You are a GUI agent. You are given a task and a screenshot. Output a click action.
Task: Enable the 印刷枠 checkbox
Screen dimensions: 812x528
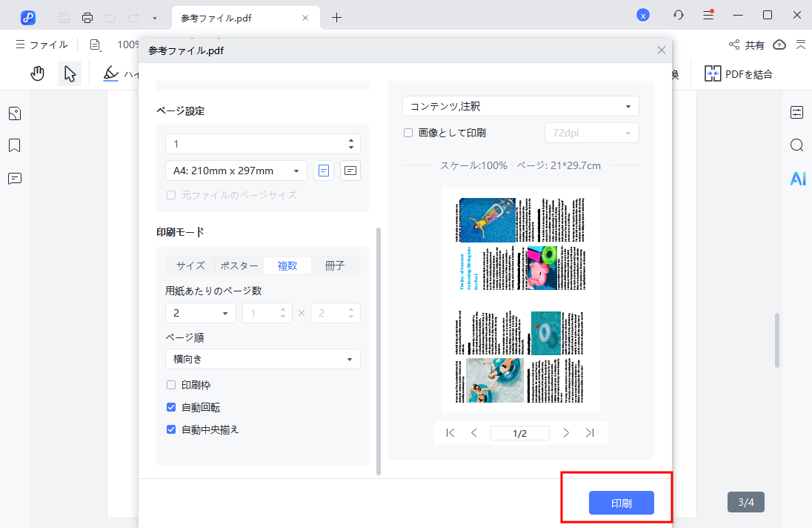click(171, 384)
